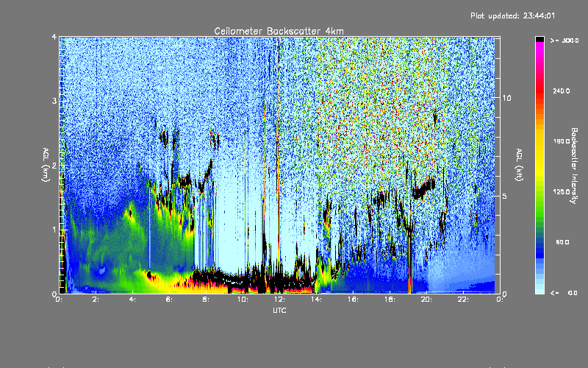This screenshot has height=368, width=588.
Task: Select the "22:" UTC hour tick
Action: pyautogui.click(x=463, y=300)
